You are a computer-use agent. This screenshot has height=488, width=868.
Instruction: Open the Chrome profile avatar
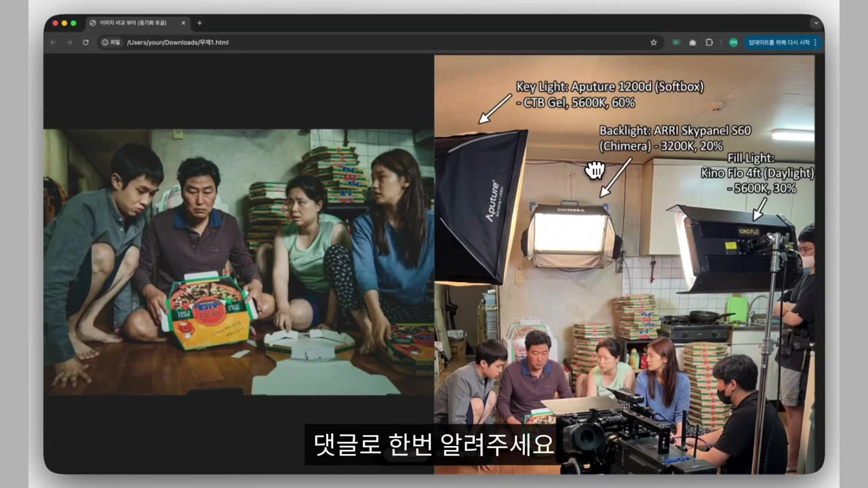click(x=733, y=42)
